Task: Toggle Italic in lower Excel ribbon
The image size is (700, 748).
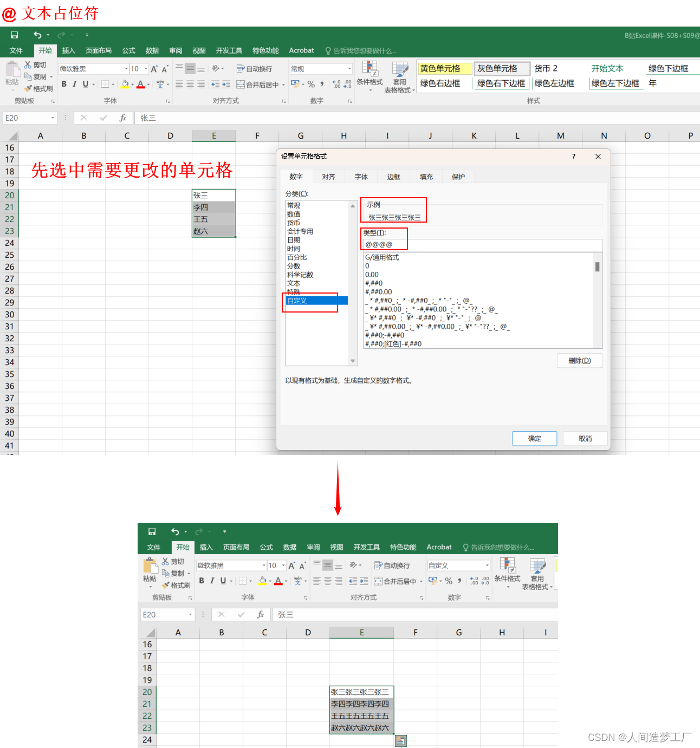Action: pyautogui.click(x=212, y=581)
